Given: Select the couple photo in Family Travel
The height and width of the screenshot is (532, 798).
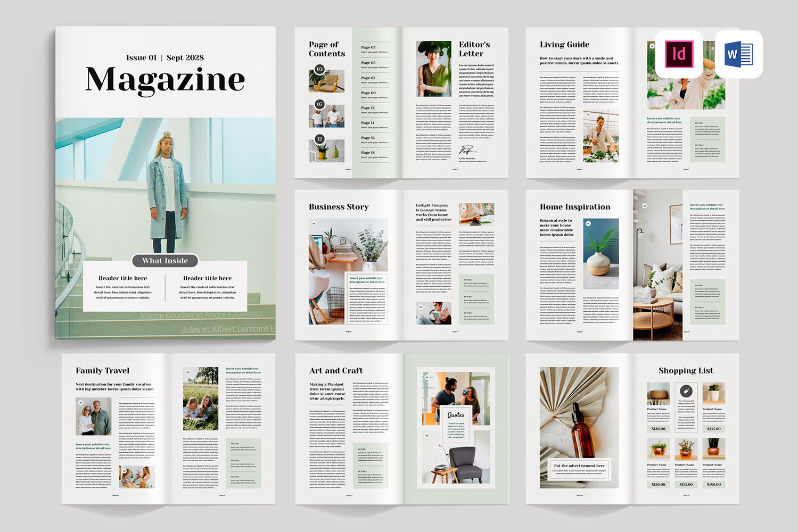Looking at the screenshot, I should tap(94, 417).
